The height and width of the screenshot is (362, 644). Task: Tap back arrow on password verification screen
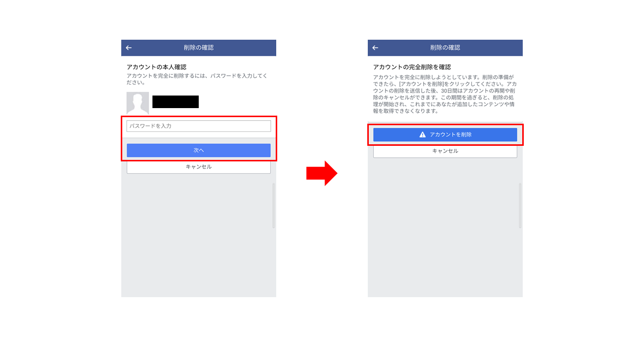129,48
